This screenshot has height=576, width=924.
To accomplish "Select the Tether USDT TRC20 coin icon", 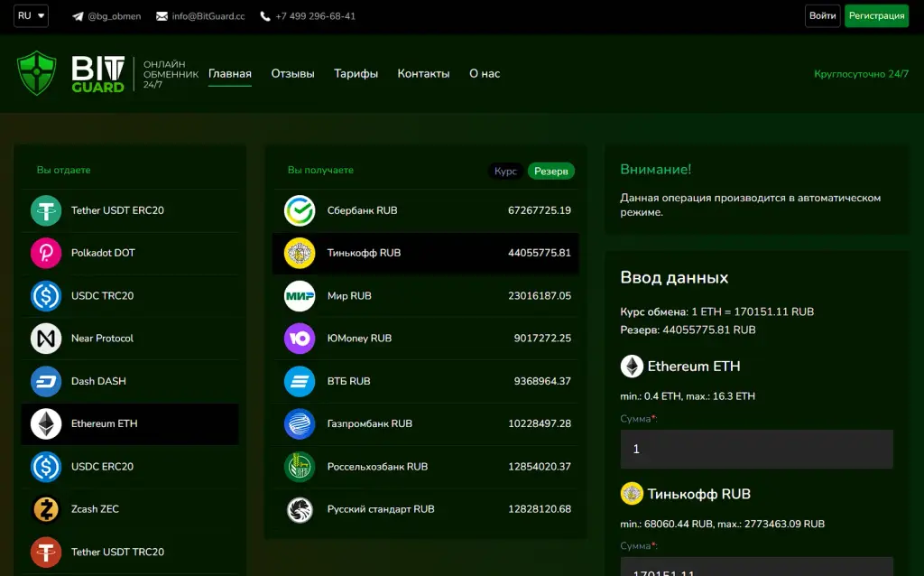I will click(x=46, y=553).
